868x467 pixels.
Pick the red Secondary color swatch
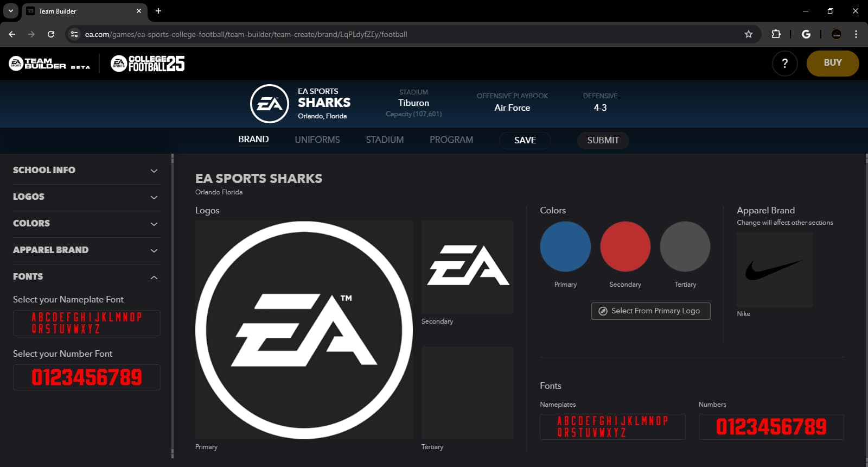pos(625,247)
